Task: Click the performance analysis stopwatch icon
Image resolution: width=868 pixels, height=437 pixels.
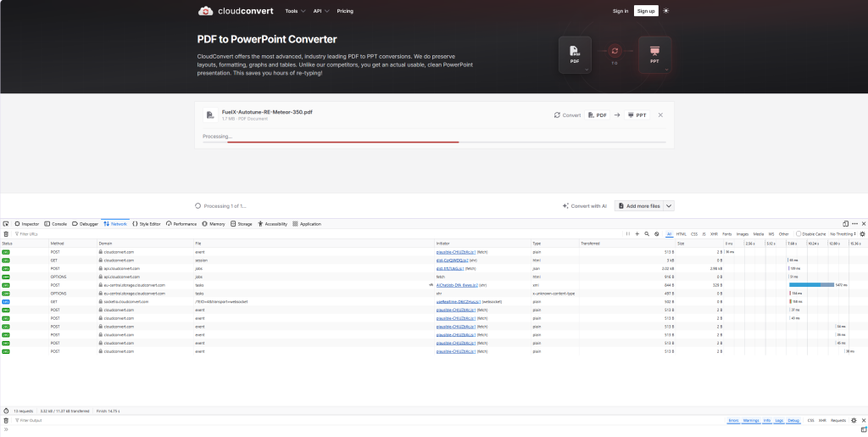Action: (6, 411)
